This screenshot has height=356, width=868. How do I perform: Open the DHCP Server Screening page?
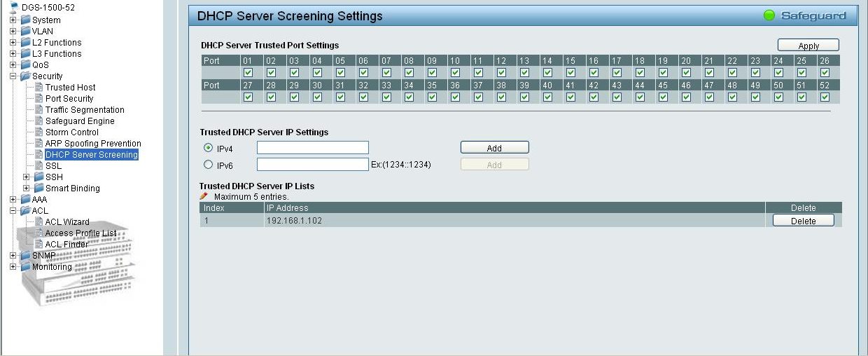click(x=92, y=155)
